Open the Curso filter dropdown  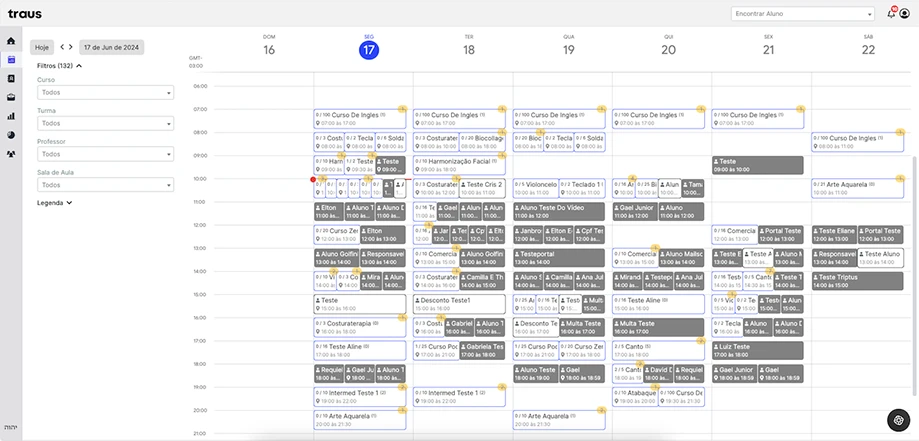105,92
